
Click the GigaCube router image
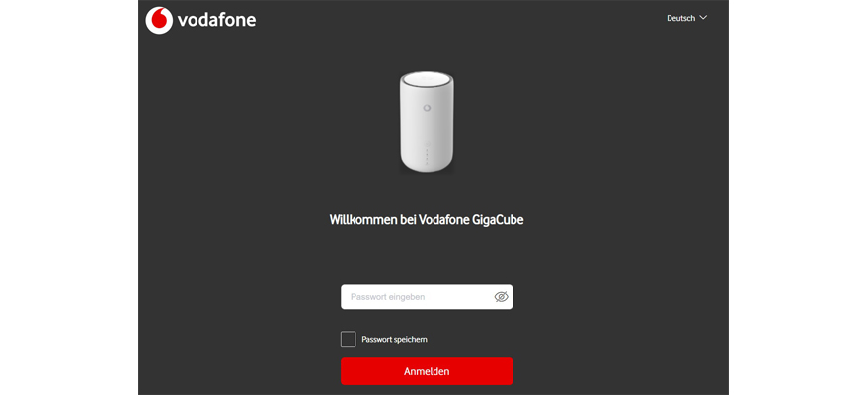click(427, 122)
